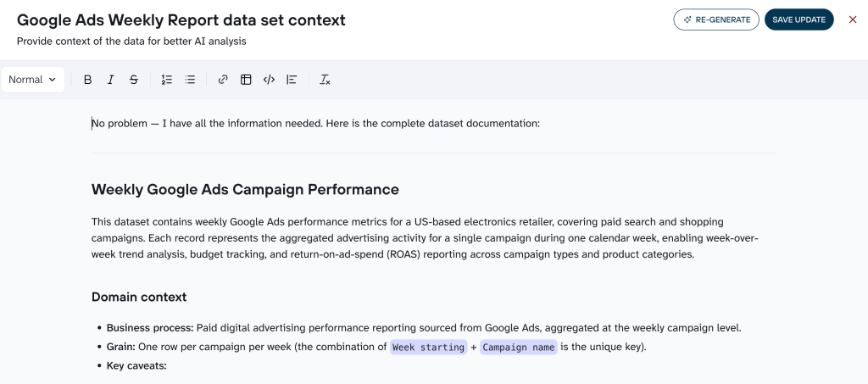Click the 'Week starting' inline code tag
This screenshot has width=868, height=384.
[x=428, y=348]
